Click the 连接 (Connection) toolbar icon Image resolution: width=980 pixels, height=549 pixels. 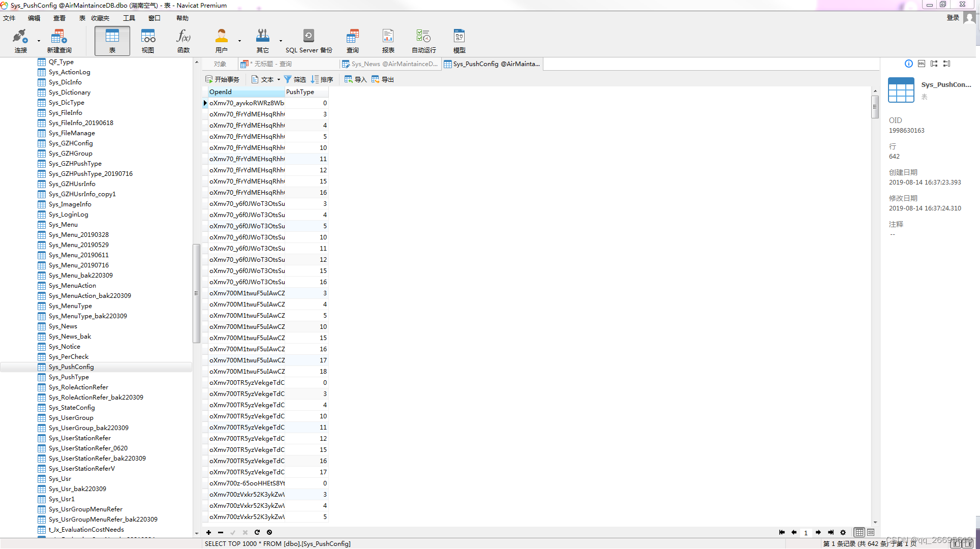pos(20,41)
